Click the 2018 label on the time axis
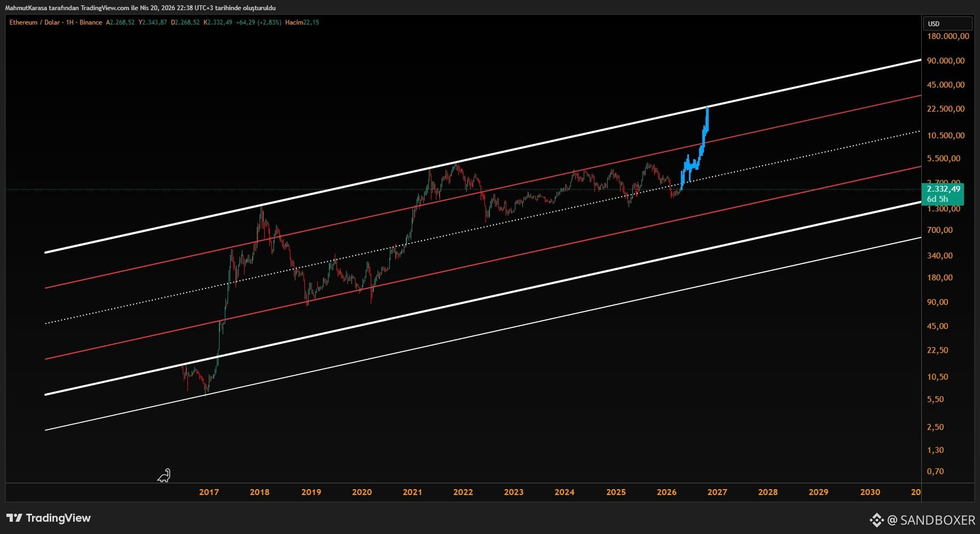The image size is (980, 534). [260, 492]
